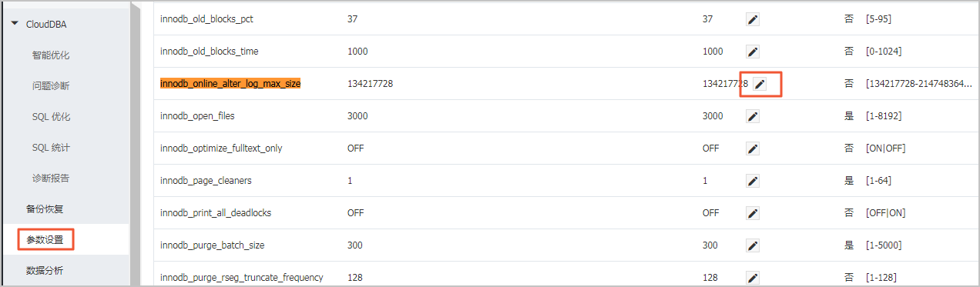Open the 诊断报告 page
Screen dimensions: 980x287
click(51, 179)
